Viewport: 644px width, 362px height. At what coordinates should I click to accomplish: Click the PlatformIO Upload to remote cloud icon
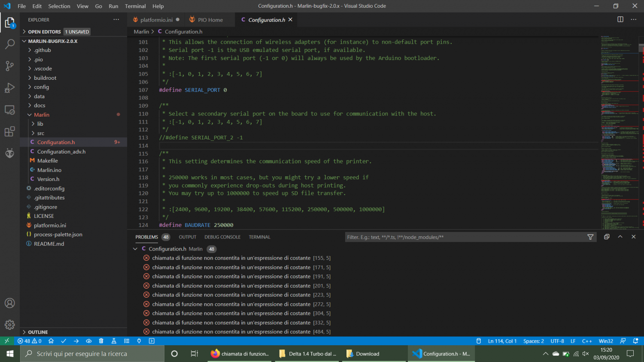pyautogui.click(x=89, y=341)
